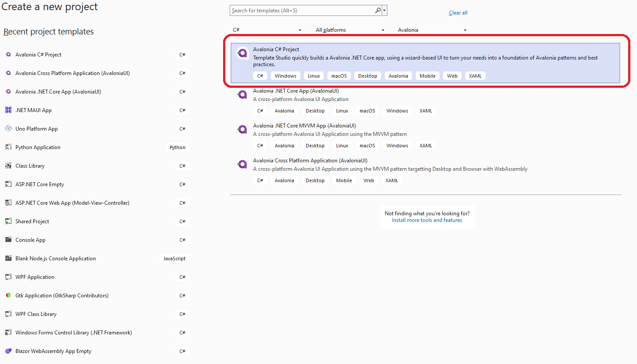Click the WPF Class Library icon

click(8, 314)
